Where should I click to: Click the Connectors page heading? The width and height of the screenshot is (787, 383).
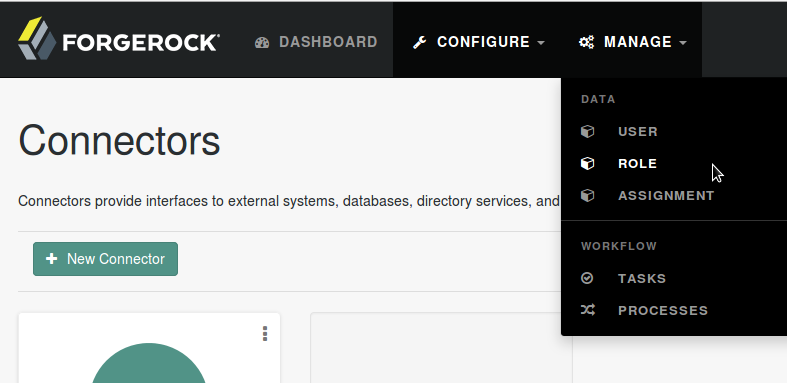click(x=119, y=141)
